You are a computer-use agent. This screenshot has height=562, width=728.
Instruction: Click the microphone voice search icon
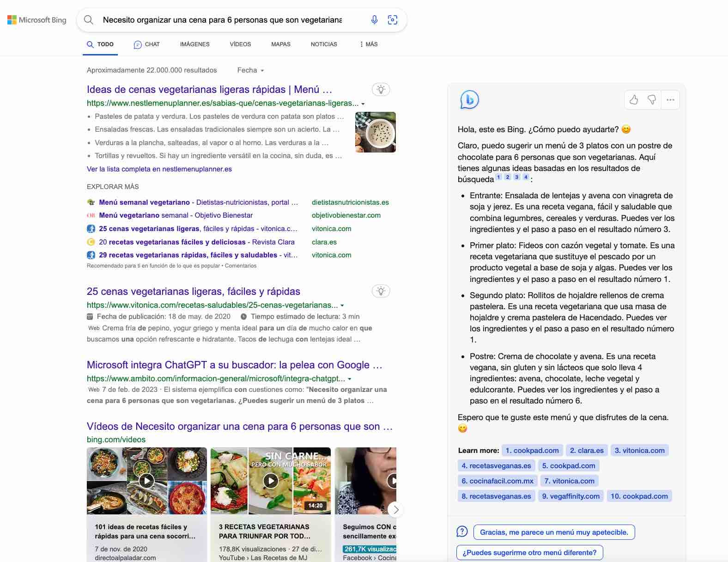tap(374, 20)
